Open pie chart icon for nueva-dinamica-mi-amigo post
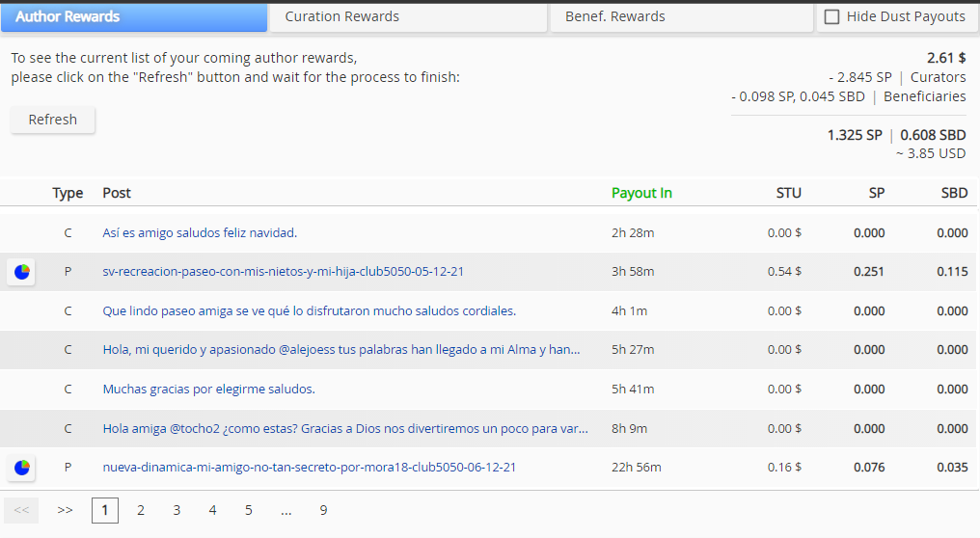The image size is (980, 538). click(21, 468)
